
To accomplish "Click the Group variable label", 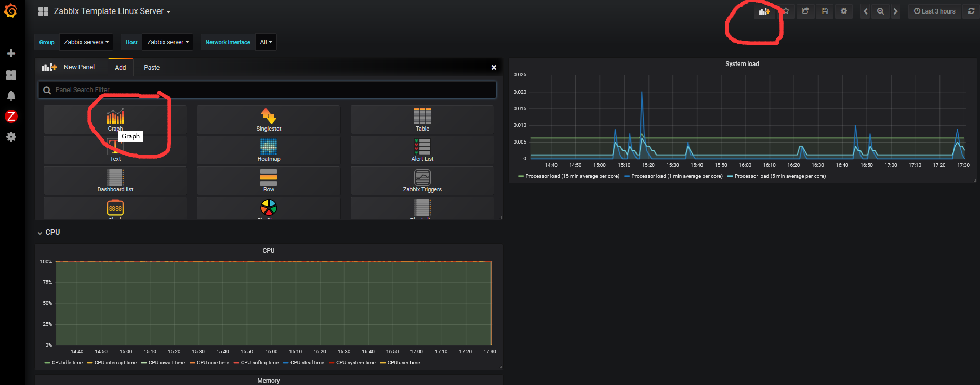I will coord(47,42).
